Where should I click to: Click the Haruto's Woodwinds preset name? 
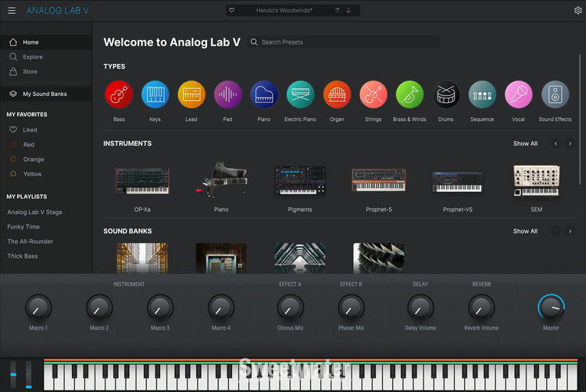(284, 10)
